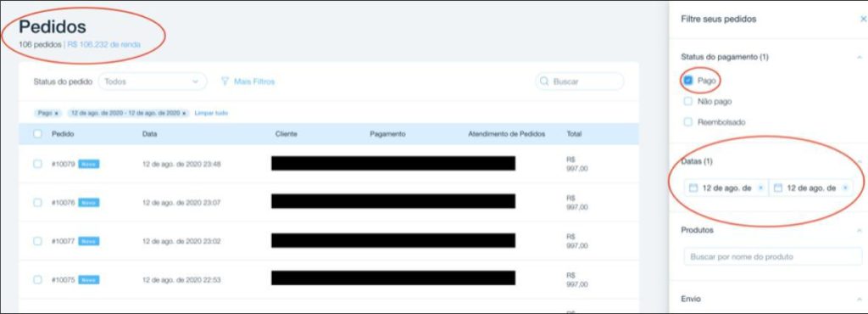Expand the Envio filter section
Screen dimensions: 868x314
click(860, 299)
